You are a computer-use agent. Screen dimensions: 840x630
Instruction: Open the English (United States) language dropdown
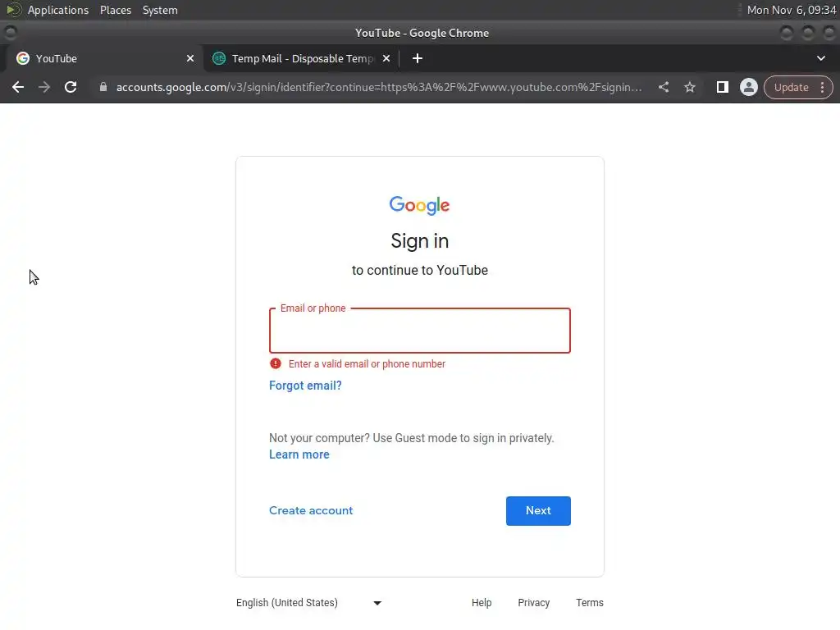tap(308, 603)
